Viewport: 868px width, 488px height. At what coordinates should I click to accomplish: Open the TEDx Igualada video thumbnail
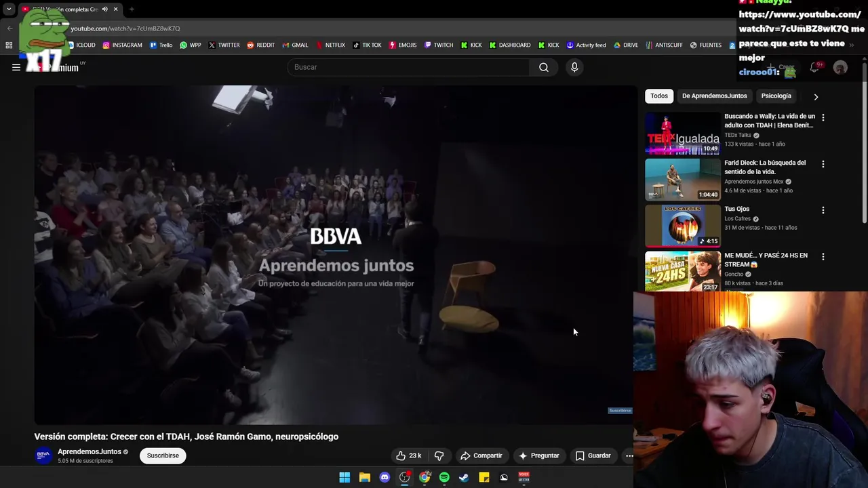(x=682, y=134)
